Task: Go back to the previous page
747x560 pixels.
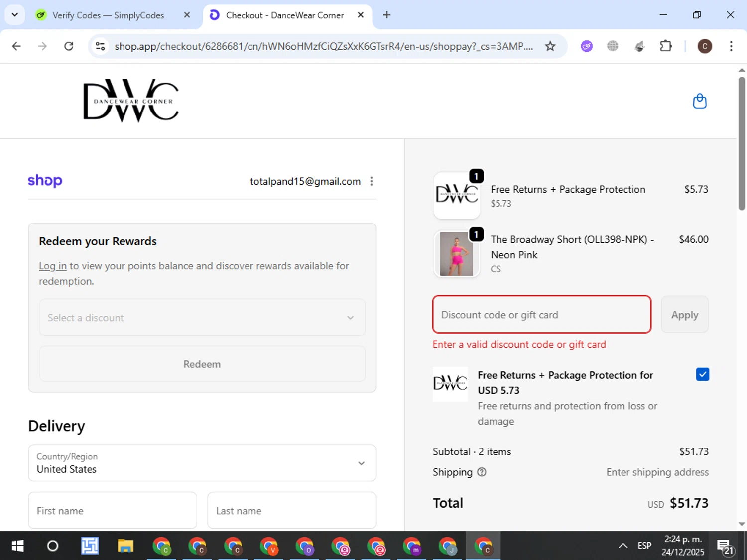Action: (16, 46)
